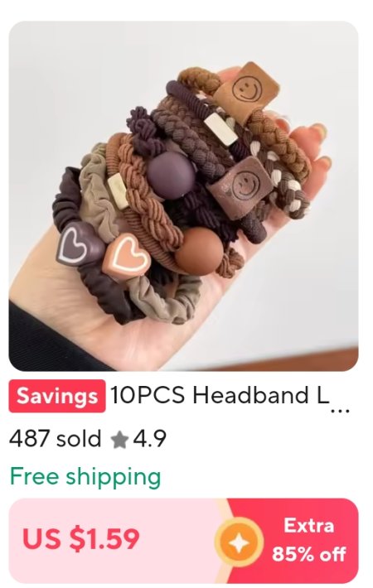Click the dark brown heart charm
This screenshot has height=588, width=373.
[79, 244]
